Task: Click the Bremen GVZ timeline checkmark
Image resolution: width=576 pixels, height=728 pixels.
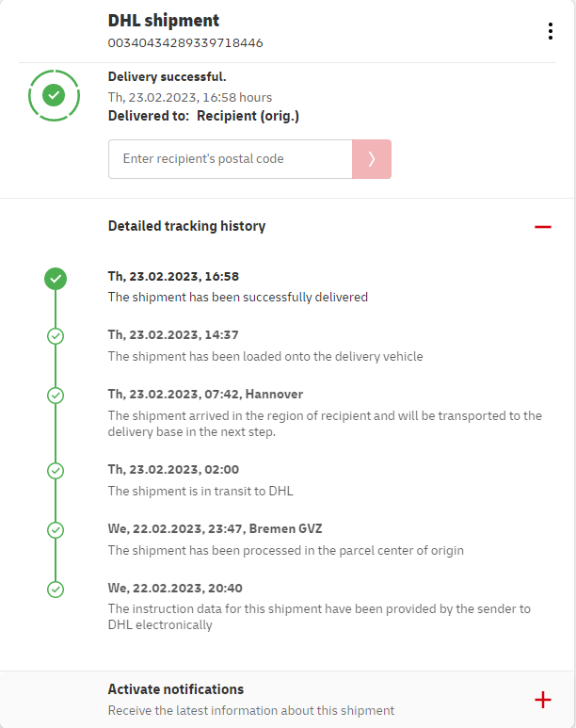Action: (56, 530)
